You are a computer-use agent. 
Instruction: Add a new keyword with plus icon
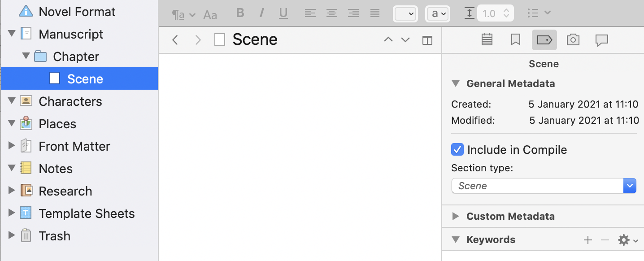588,240
